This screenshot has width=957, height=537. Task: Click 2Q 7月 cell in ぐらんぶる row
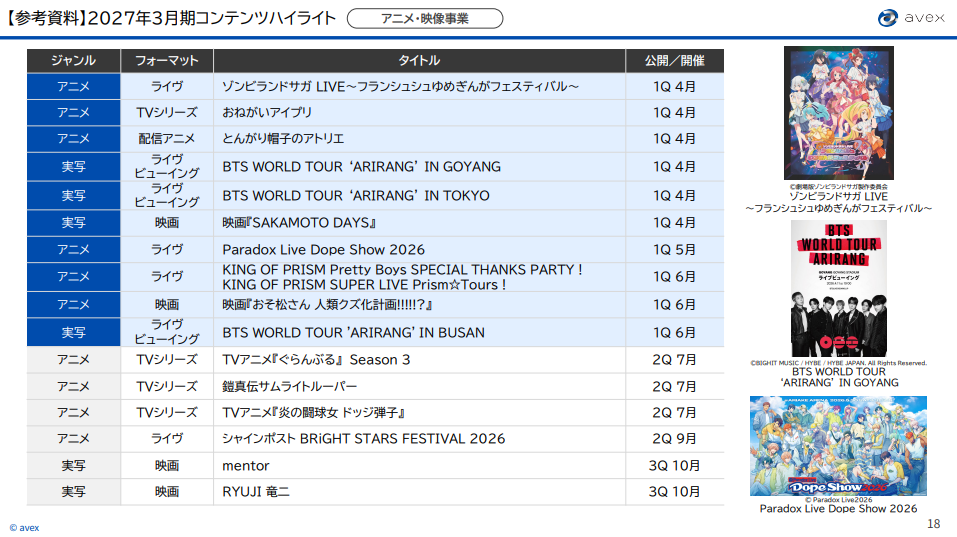tap(674, 359)
